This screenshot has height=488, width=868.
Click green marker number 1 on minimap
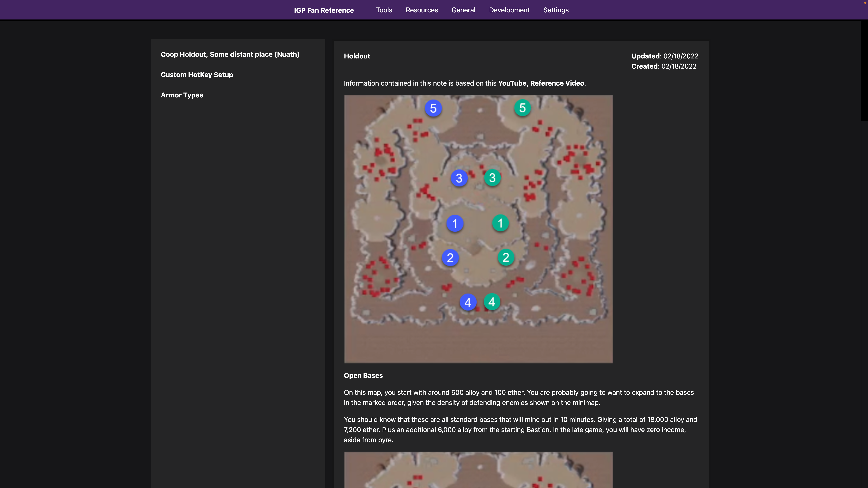click(x=500, y=223)
